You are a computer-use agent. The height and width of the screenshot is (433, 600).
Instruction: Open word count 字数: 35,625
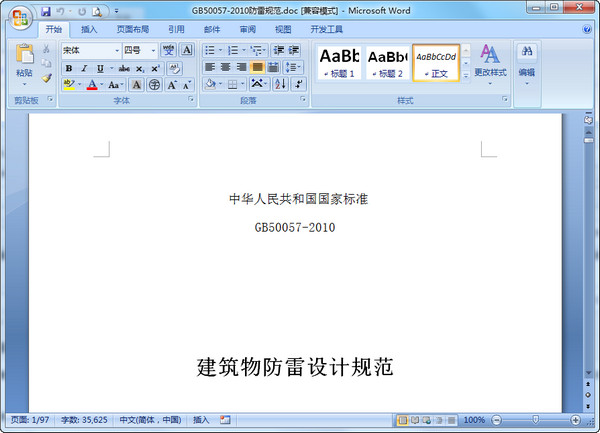(x=84, y=420)
